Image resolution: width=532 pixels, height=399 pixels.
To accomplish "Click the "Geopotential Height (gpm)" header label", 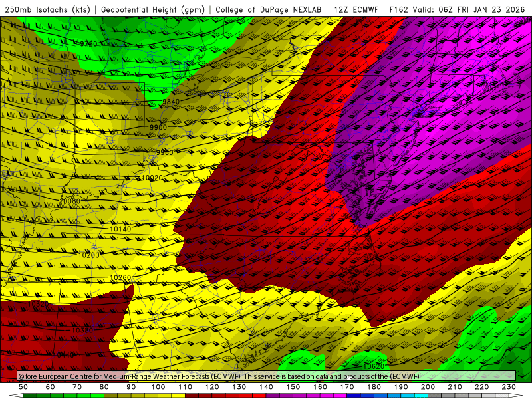I will (x=153, y=9).
